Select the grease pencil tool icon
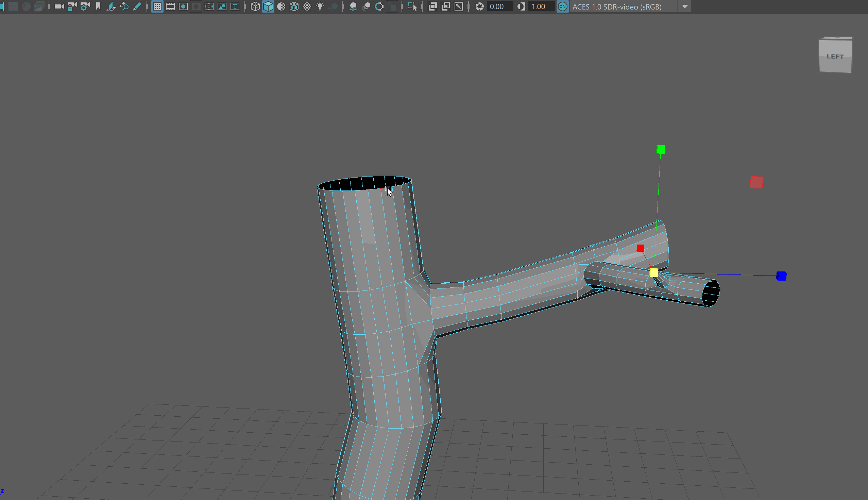 point(137,6)
